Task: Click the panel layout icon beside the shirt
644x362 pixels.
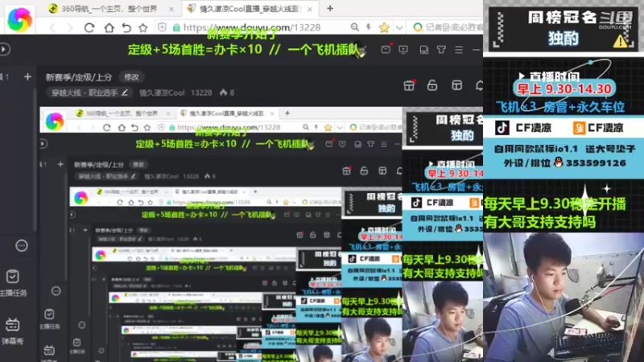Action: 424,50
